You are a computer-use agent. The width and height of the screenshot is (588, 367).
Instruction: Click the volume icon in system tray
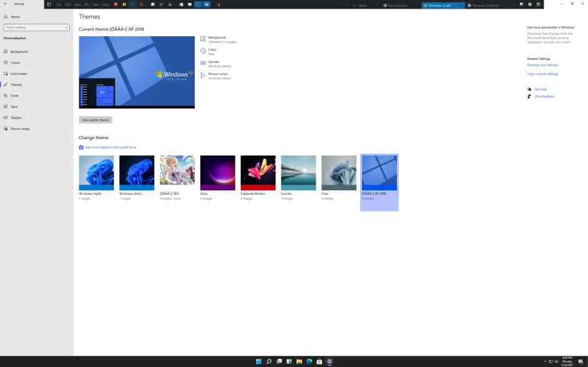(x=556, y=362)
